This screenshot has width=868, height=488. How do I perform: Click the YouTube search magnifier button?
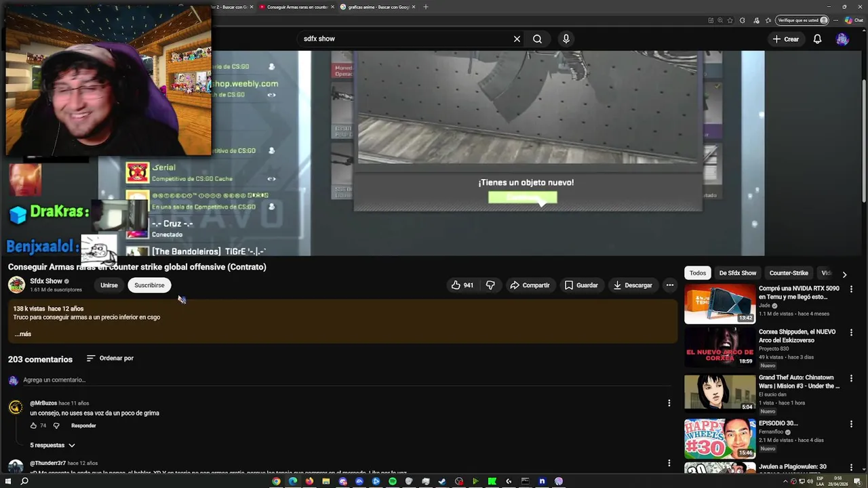[537, 39]
